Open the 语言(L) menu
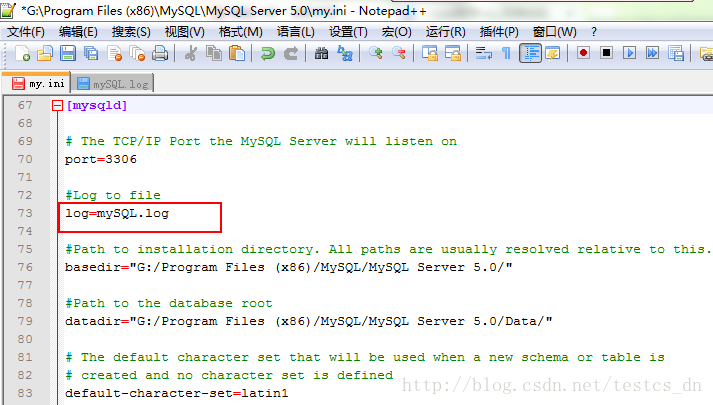This screenshot has height=405, width=713. [x=296, y=32]
